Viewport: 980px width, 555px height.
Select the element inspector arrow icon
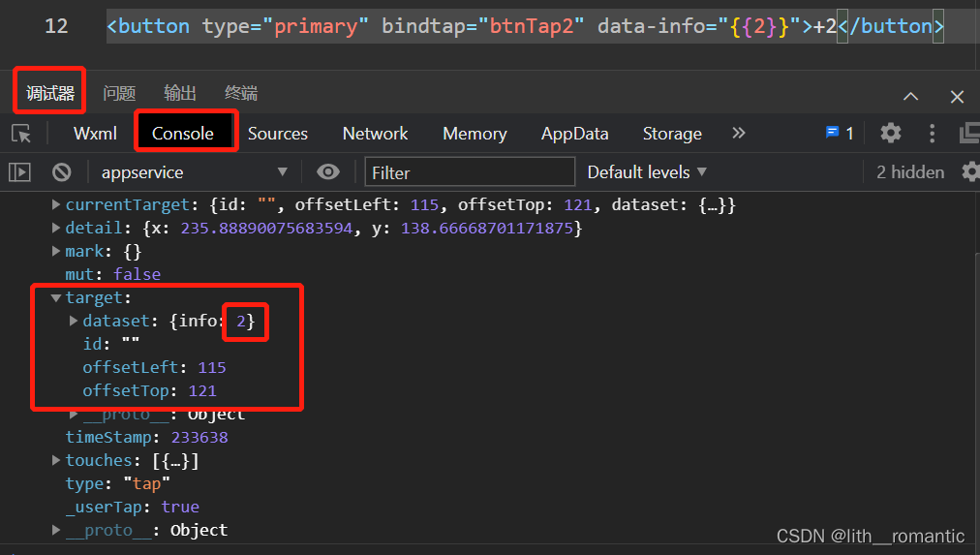[21, 134]
